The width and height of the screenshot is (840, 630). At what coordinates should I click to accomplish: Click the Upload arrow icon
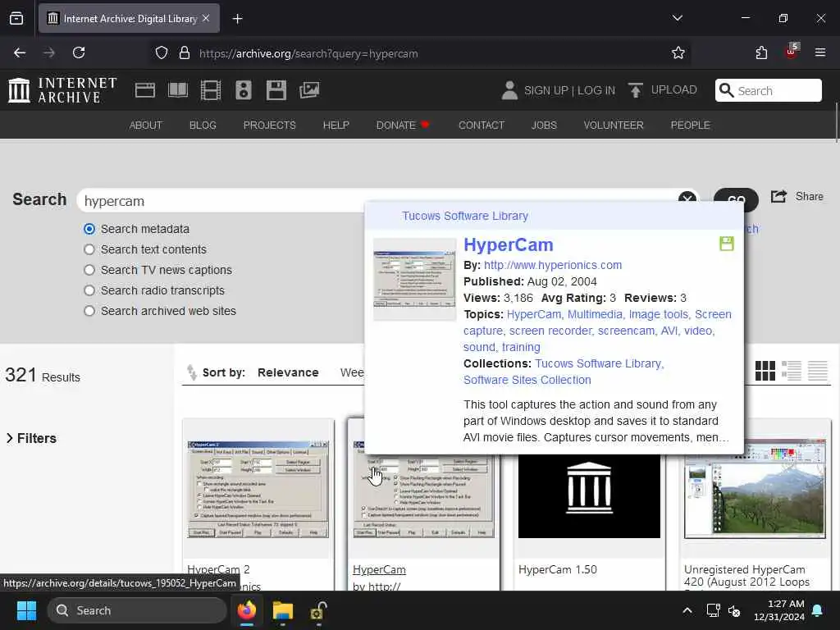pos(636,90)
